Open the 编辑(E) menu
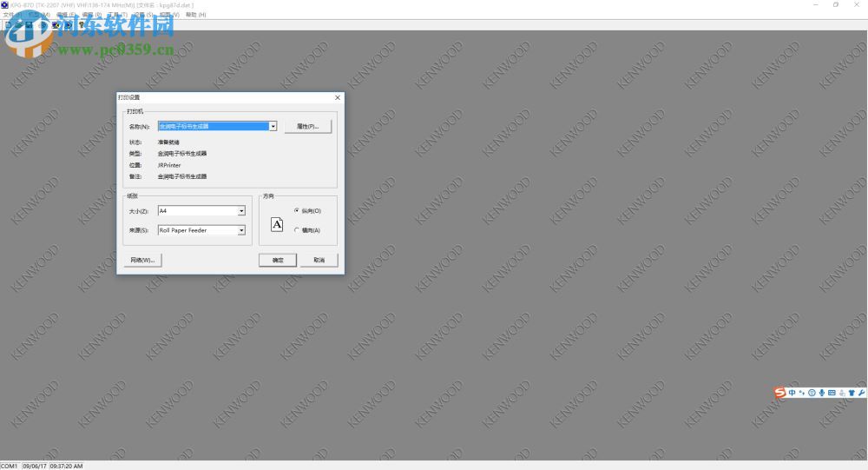The width and height of the screenshot is (868, 470). pos(66,15)
